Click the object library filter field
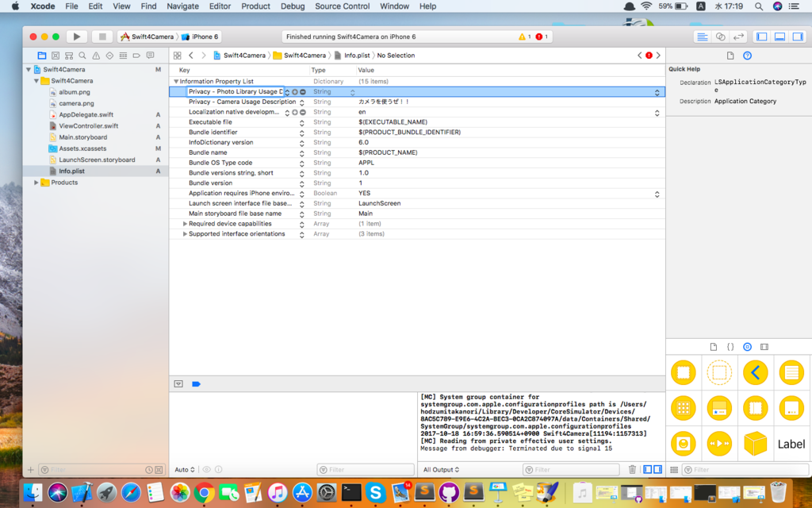812x508 pixels. pos(745,470)
